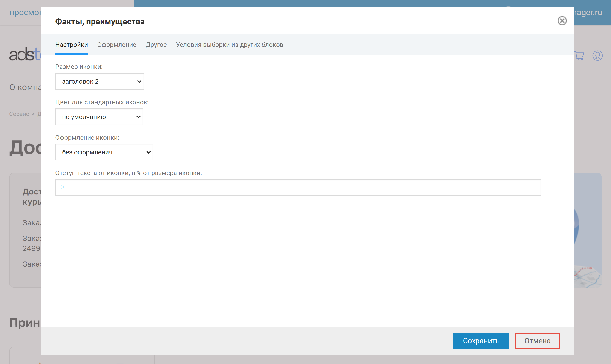Click the Сервис breadcrumb link
This screenshot has width=611, height=364.
19,114
